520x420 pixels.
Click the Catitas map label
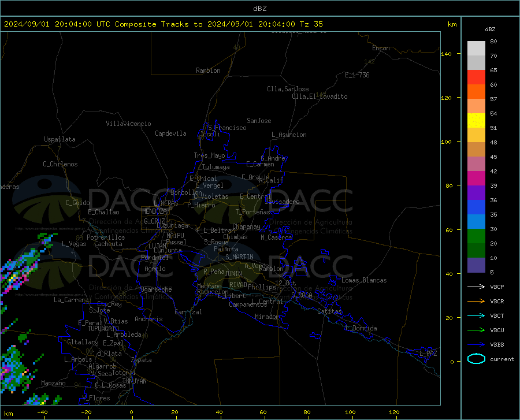click(330, 311)
